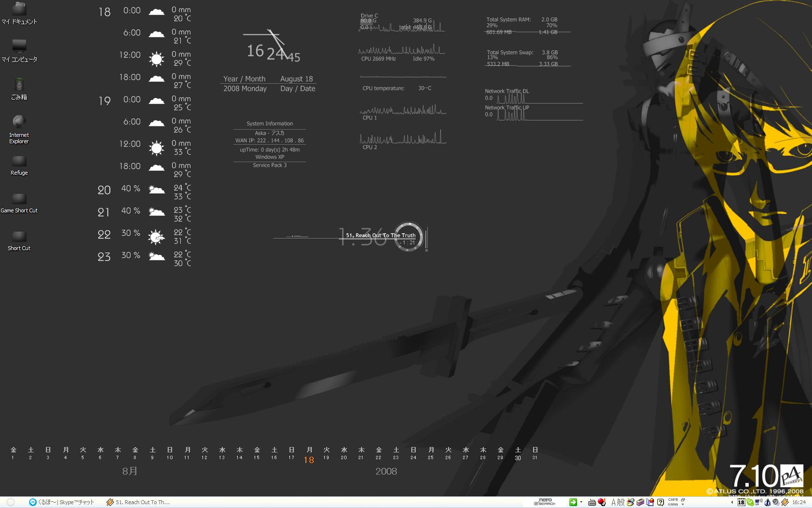Click the red ball IME icon

(x=602, y=502)
